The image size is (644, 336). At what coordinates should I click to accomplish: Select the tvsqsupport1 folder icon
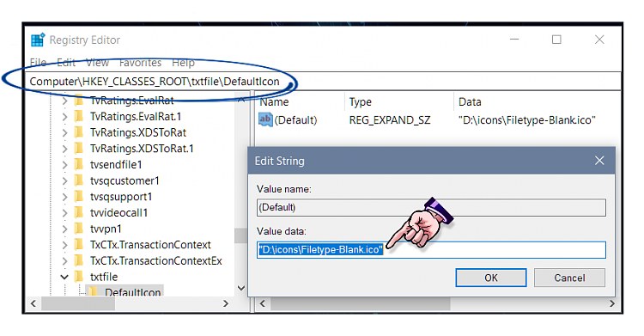point(79,197)
